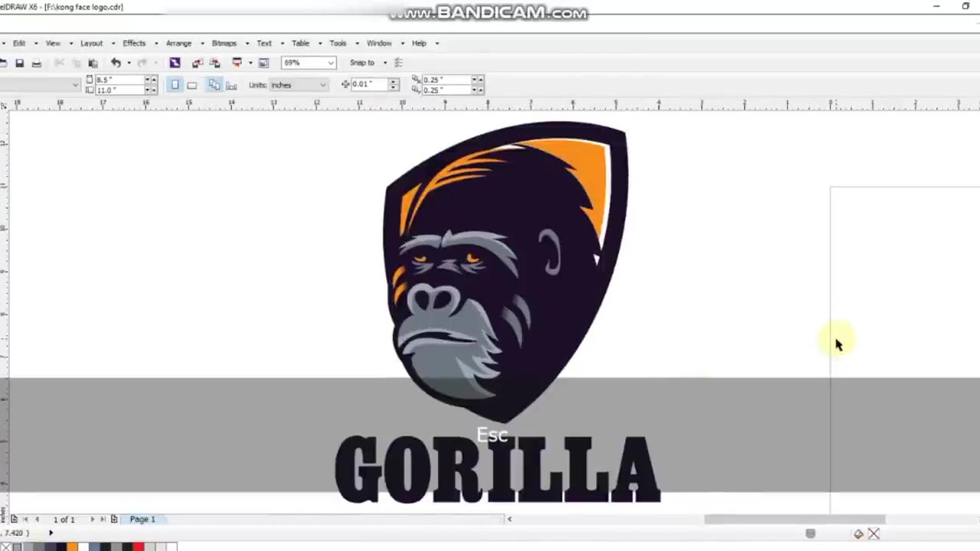Open the View menu
This screenshot has width=980, height=551.
pos(53,44)
